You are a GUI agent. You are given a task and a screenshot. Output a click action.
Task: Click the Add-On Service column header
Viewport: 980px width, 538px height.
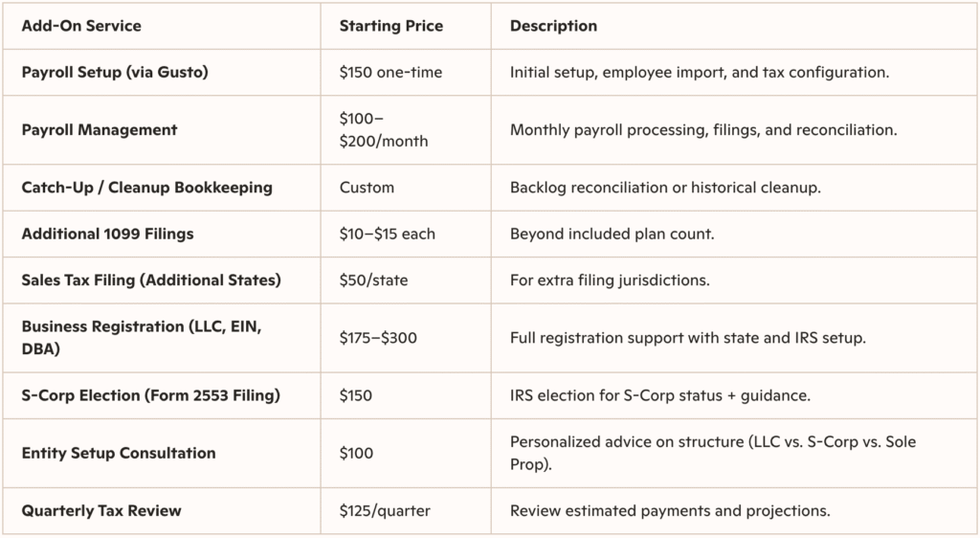(81, 26)
